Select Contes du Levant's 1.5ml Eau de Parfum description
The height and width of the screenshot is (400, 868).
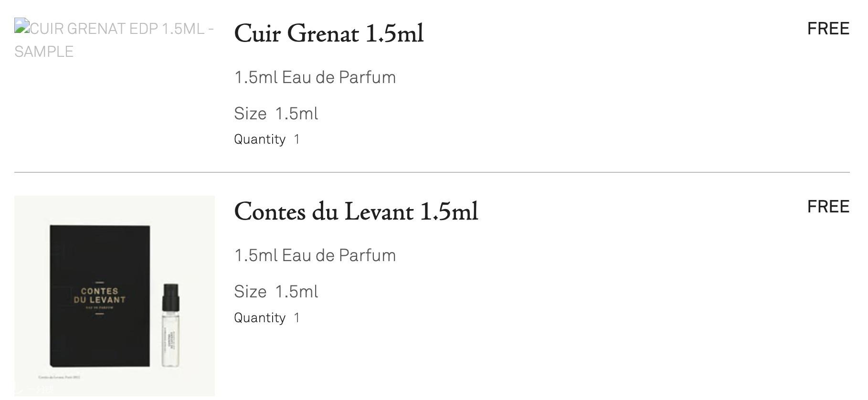[315, 255]
